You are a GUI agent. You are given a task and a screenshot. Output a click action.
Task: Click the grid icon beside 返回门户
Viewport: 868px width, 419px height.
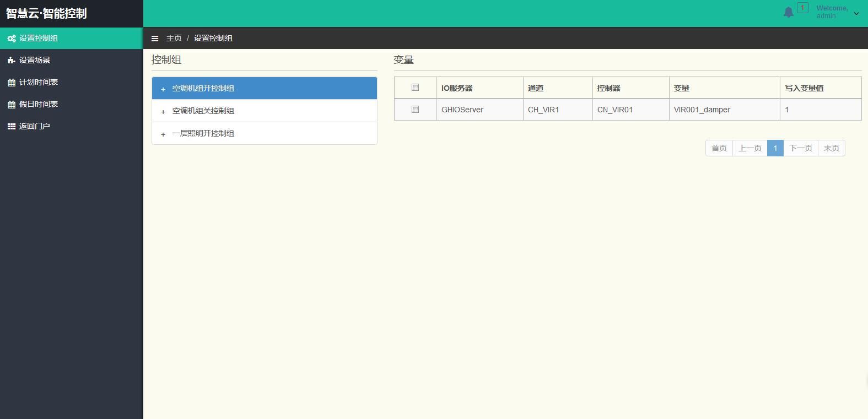coord(11,127)
